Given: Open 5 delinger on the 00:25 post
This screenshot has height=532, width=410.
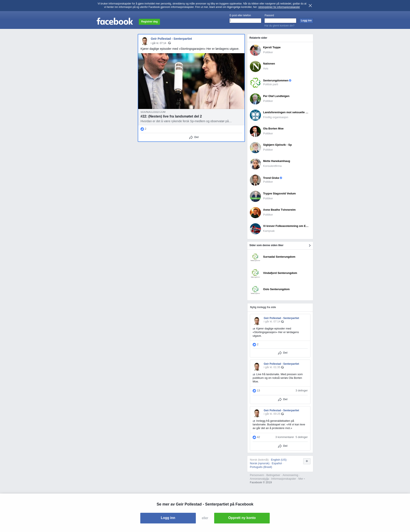Looking at the screenshot, I should [x=301, y=437].
